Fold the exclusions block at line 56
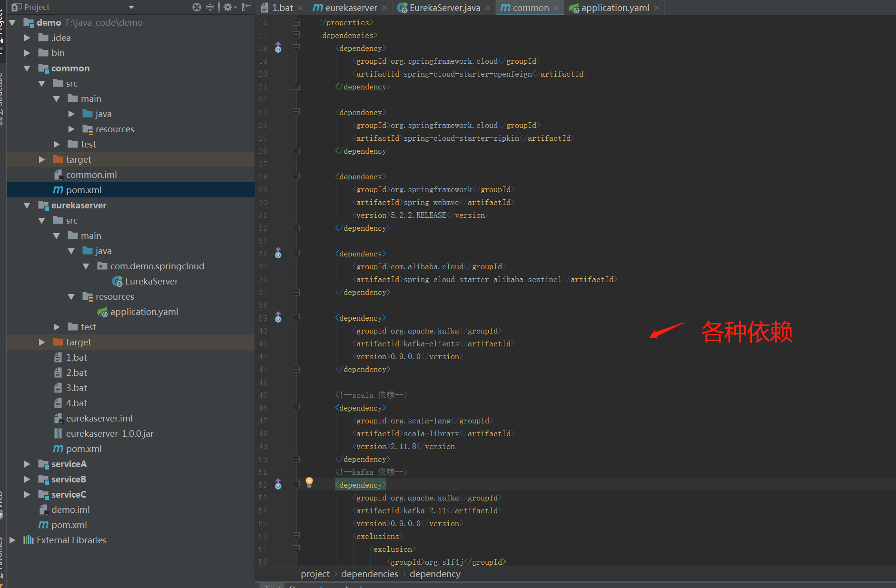The width and height of the screenshot is (896, 588). coord(296,536)
